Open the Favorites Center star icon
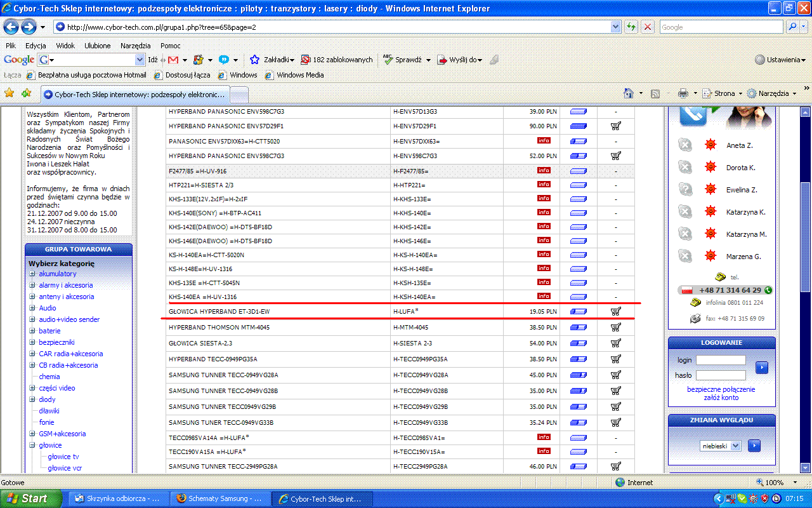This screenshot has height=508, width=812. point(10,93)
